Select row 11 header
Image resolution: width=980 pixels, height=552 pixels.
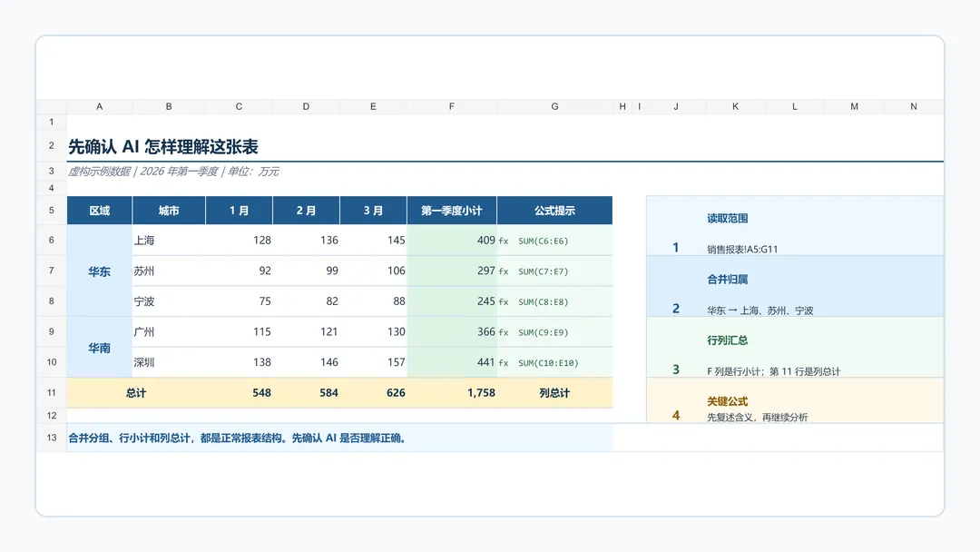click(51, 392)
